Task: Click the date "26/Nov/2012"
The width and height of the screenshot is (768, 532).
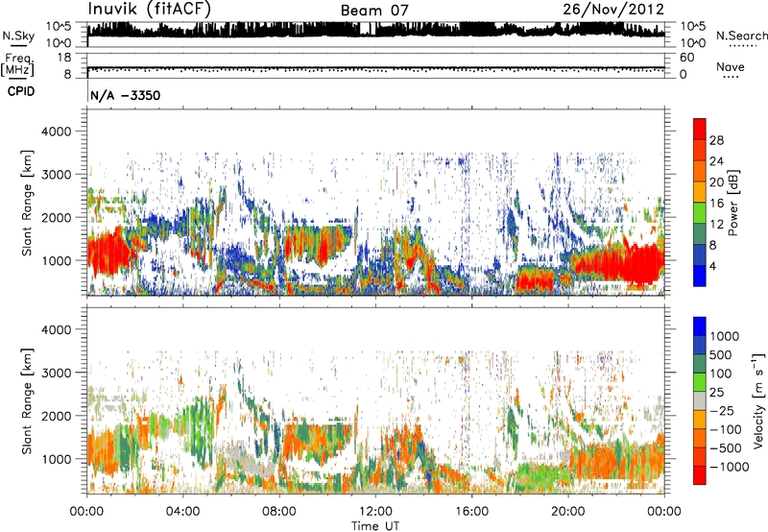Action: pos(613,10)
